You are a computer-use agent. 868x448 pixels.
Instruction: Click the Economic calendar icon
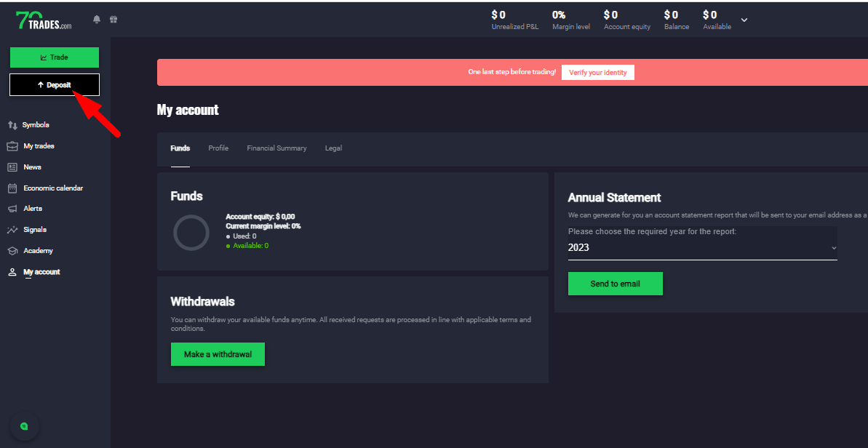tap(12, 188)
